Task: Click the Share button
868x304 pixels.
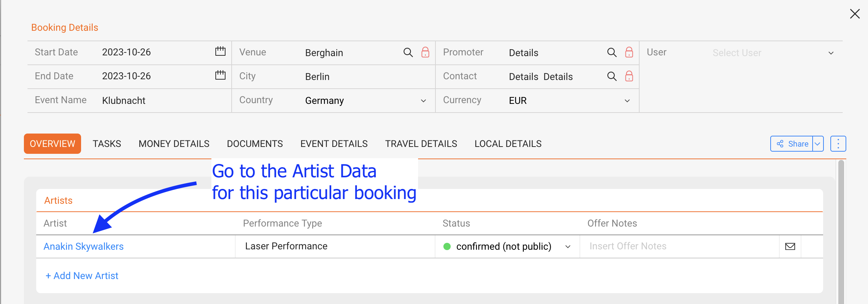Action: point(792,144)
